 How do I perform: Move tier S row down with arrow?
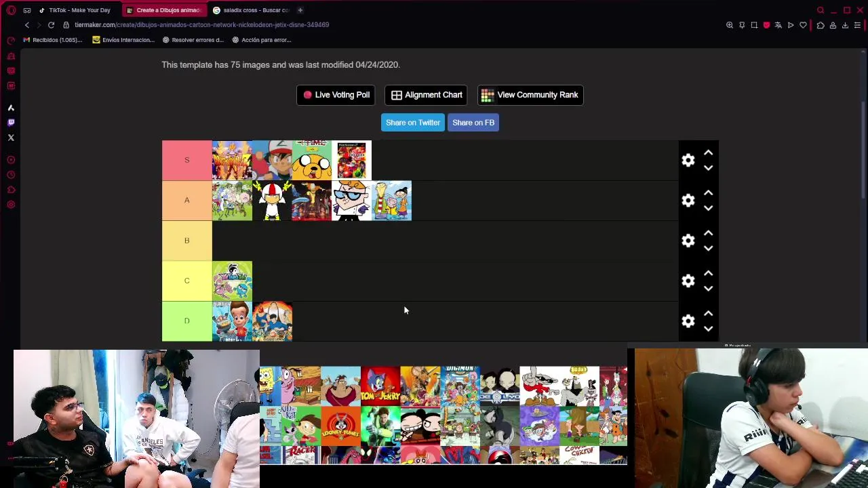708,167
